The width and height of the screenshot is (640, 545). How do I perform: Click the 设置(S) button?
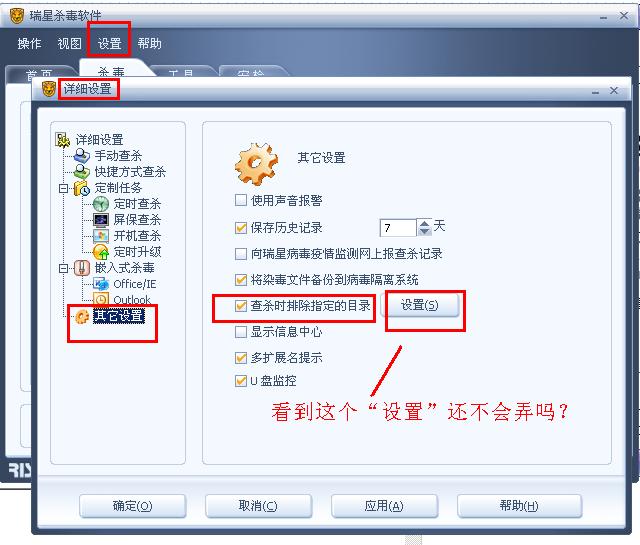(x=420, y=305)
